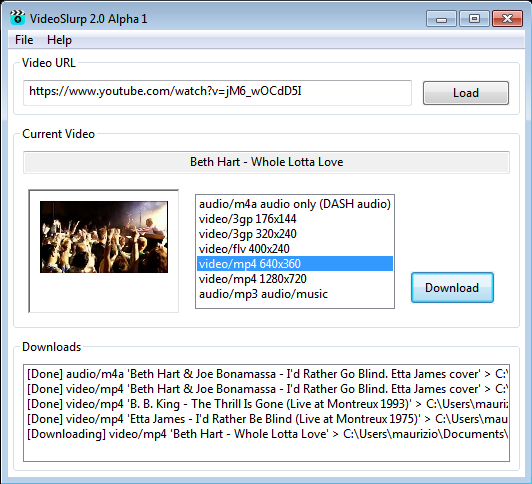Select the done audio/m4a Beth Hart & Joe Bonamassa download
The height and width of the screenshot is (484, 532).
click(266, 374)
